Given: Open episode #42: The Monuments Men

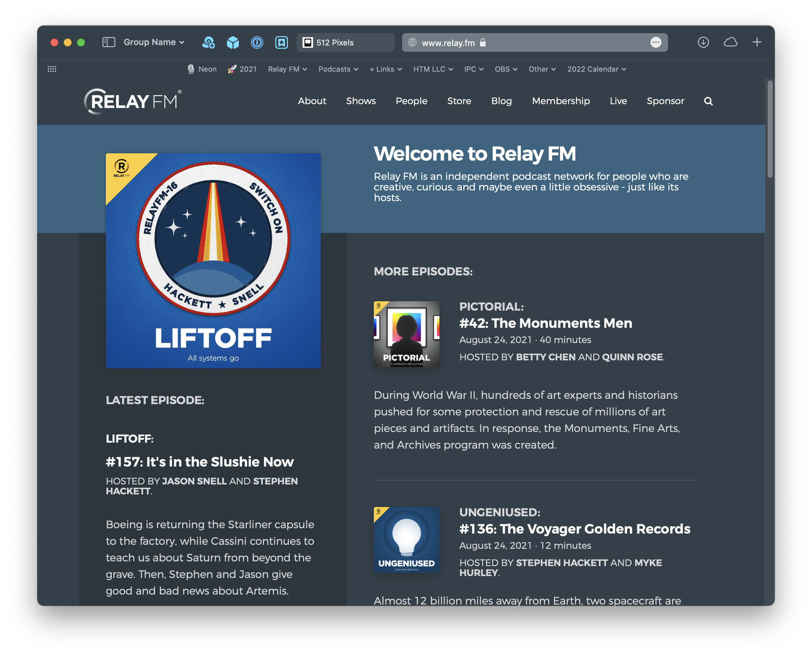Looking at the screenshot, I should tap(545, 323).
